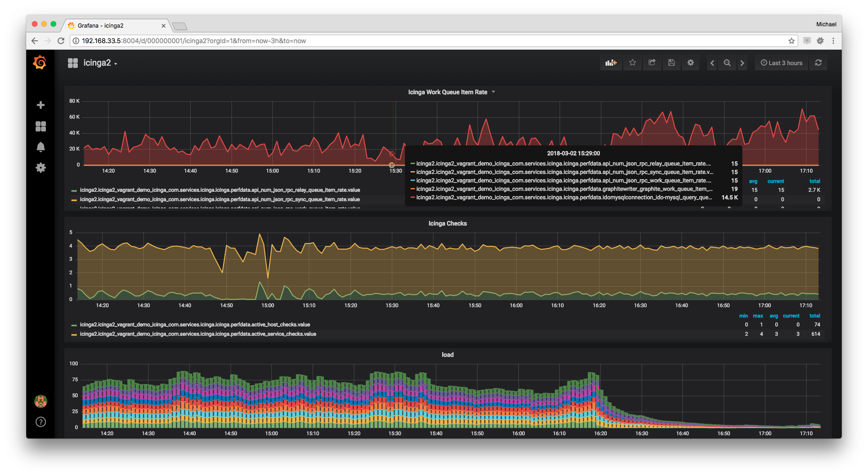Image resolution: width=868 pixels, height=476 pixels.
Task: Open color picker for active_service_checks yellow swatch
Action: 74,334
